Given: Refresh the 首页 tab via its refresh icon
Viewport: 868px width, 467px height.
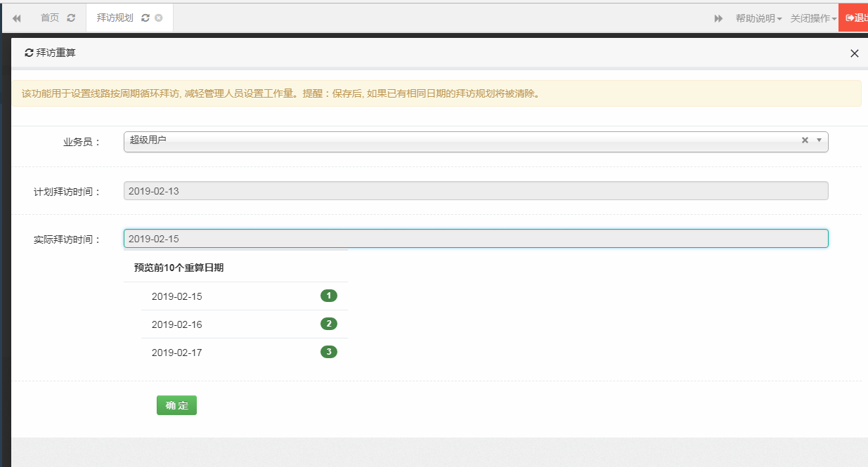Looking at the screenshot, I should [71, 18].
